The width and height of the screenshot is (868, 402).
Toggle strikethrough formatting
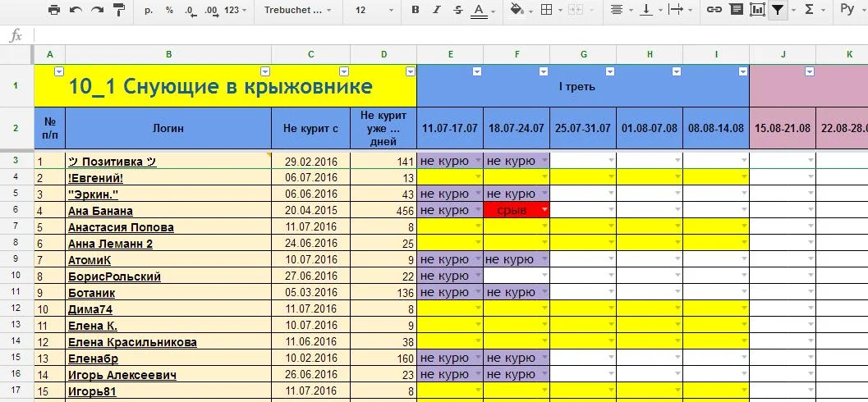(457, 10)
